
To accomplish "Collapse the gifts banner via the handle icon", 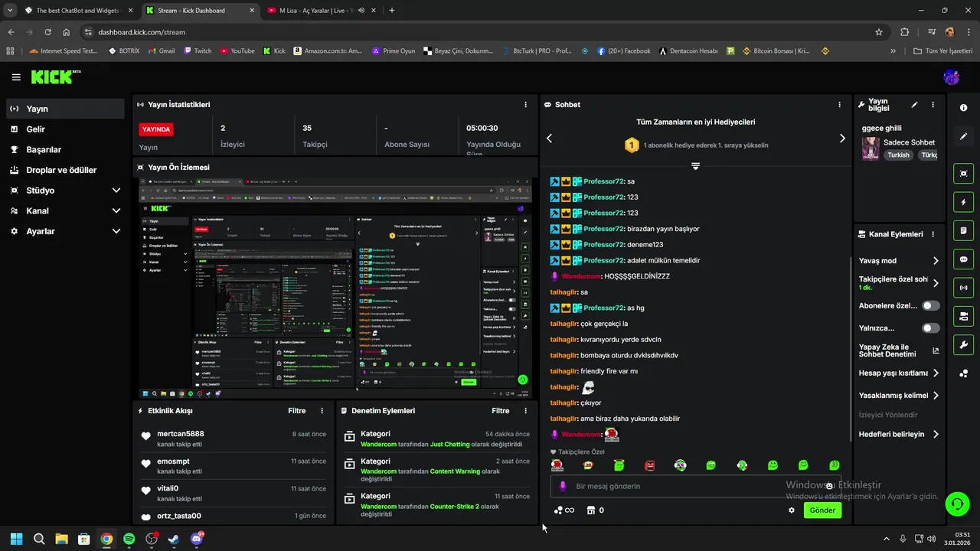I will coord(695,166).
